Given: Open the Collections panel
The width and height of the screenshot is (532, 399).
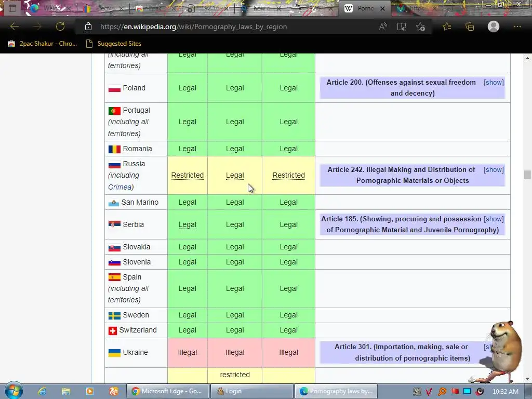Looking at the screenshot, I should pos(470,26).
